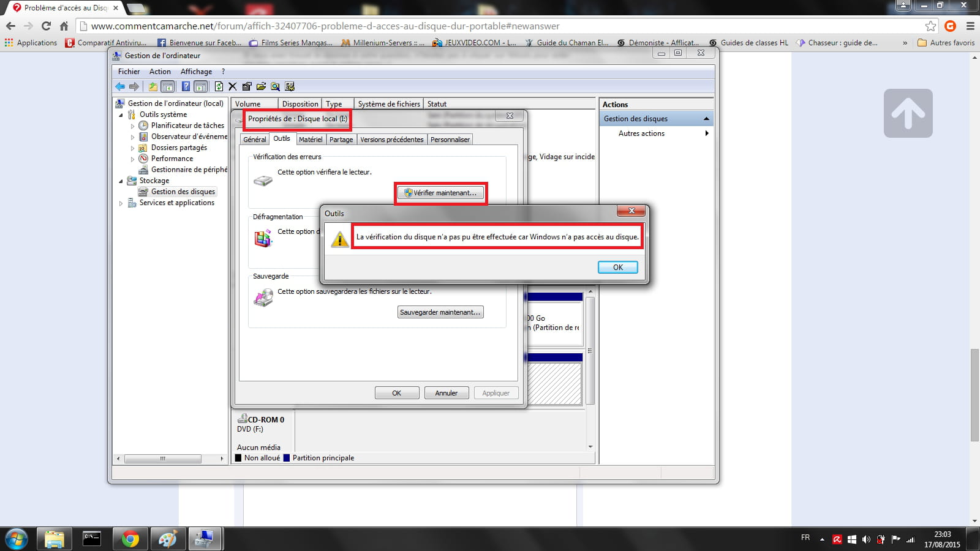Select Gestion des disques in the tree
980x551 pixels.
pyautogui.click(x=183, y=192)
